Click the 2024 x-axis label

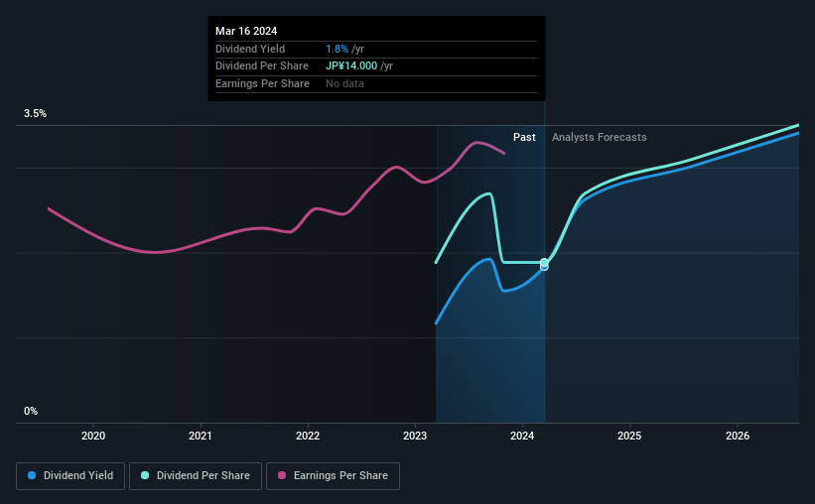click(522, 436)
